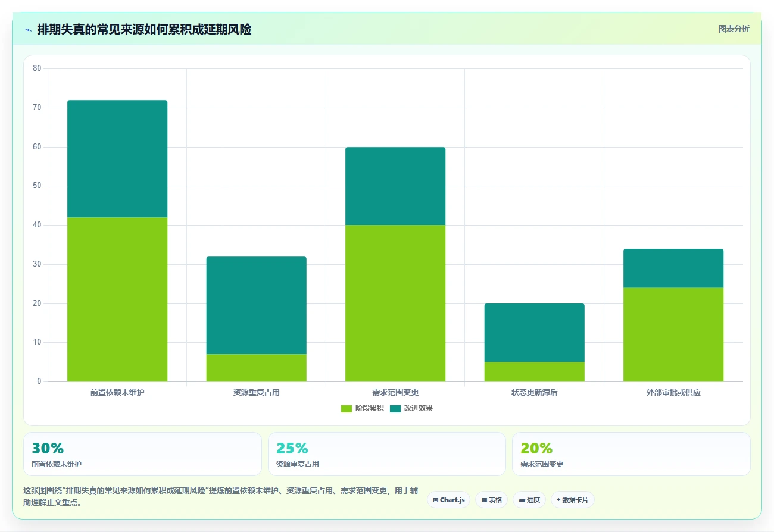
Task: Click the 状态更新滞后 x-axis label
Action: pyautogui.click(x=534, y=393)
